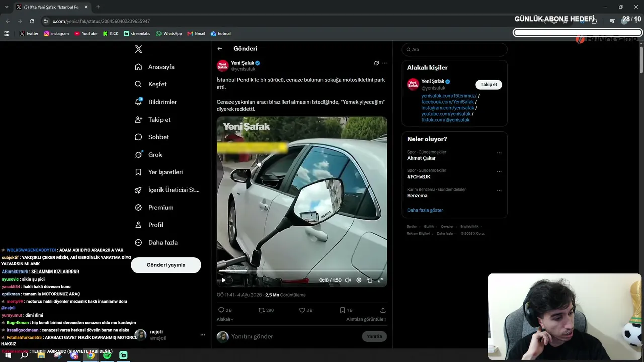Open video settings gear

(359, 280)
